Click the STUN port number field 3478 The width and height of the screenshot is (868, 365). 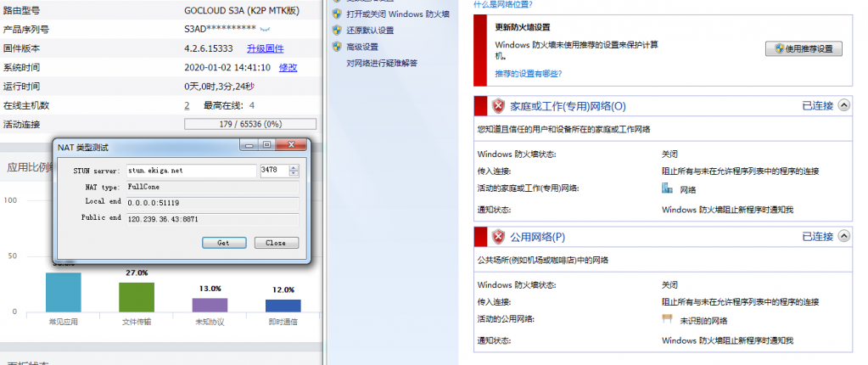pos(275,171)
